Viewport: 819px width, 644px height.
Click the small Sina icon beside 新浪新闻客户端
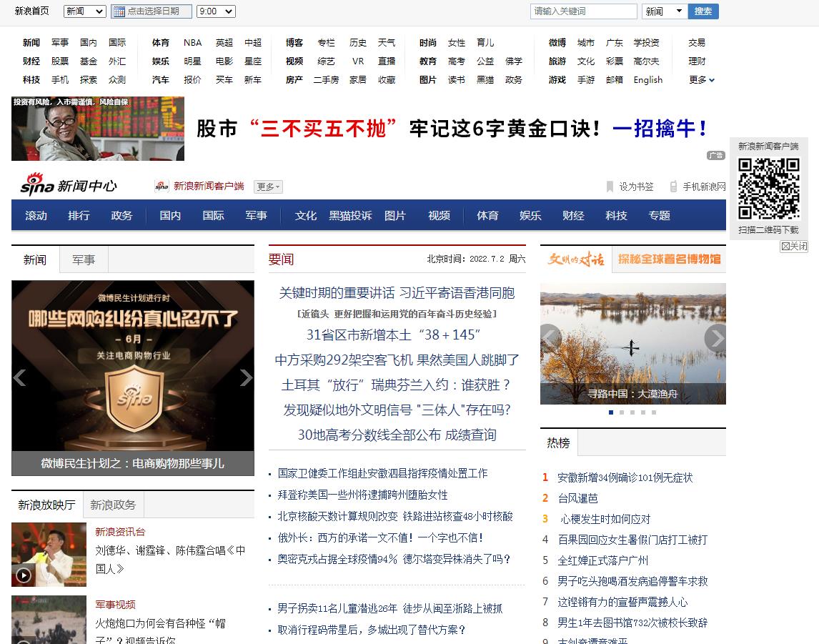162,186
